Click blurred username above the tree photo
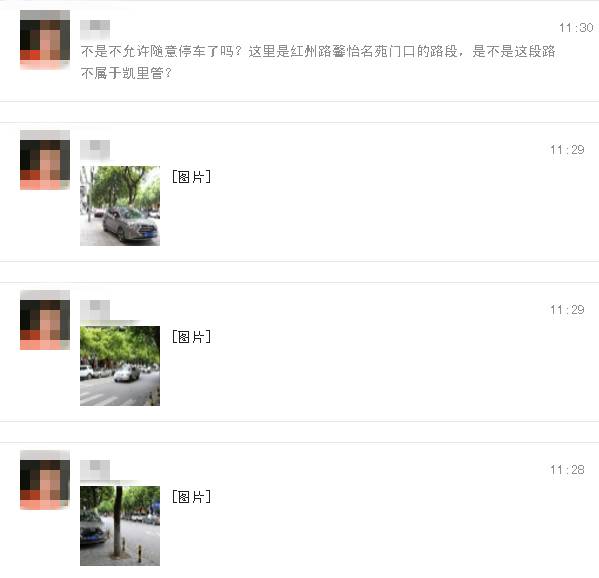The height and width of the screenshot is (578, 599). point(95,470)
